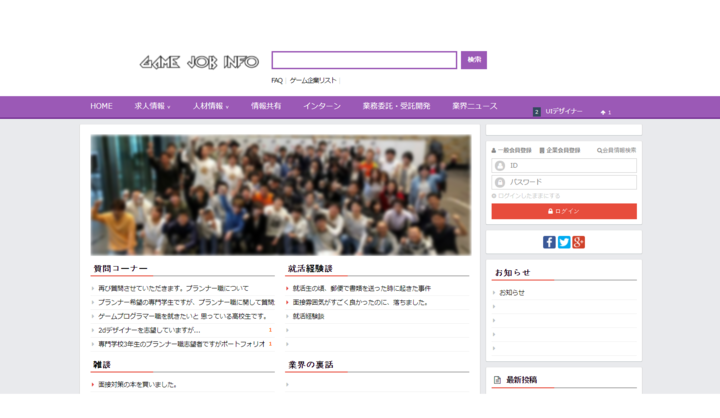Click the group photo banner image
The height and width of the screenshot is (418, 720).
pyautogui.click(x=280, y=195)
